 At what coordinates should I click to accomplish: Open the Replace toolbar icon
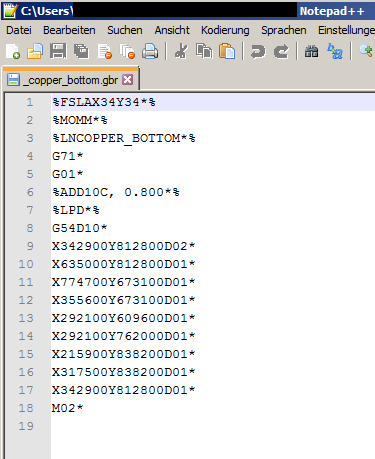click(x=335, y=52)
